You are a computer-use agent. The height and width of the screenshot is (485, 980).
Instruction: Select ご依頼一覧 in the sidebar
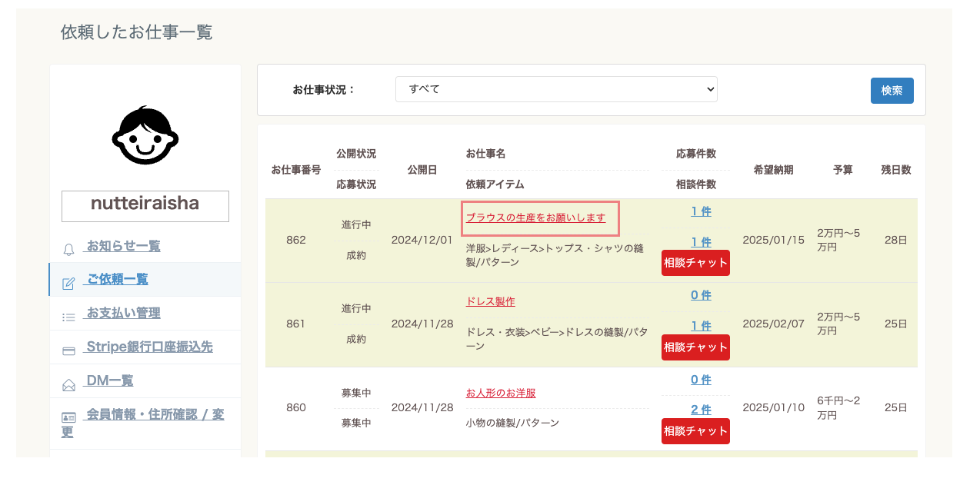pos(117,279)
